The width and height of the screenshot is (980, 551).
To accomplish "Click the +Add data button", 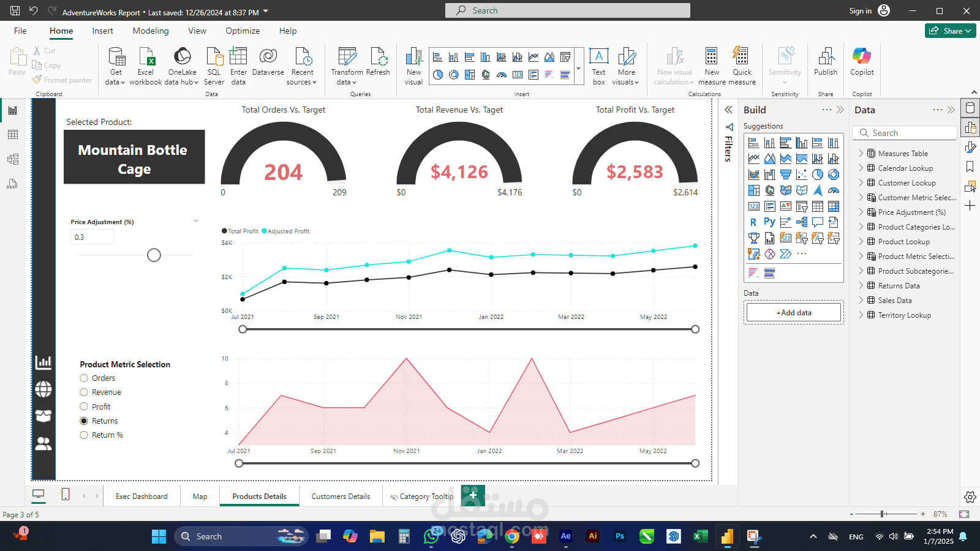I will 794,312.
